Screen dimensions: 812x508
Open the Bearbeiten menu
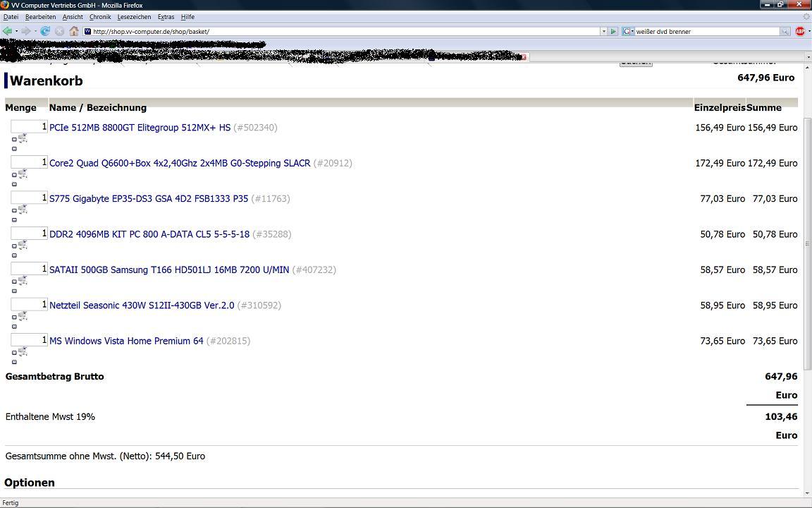pos(40,17)
